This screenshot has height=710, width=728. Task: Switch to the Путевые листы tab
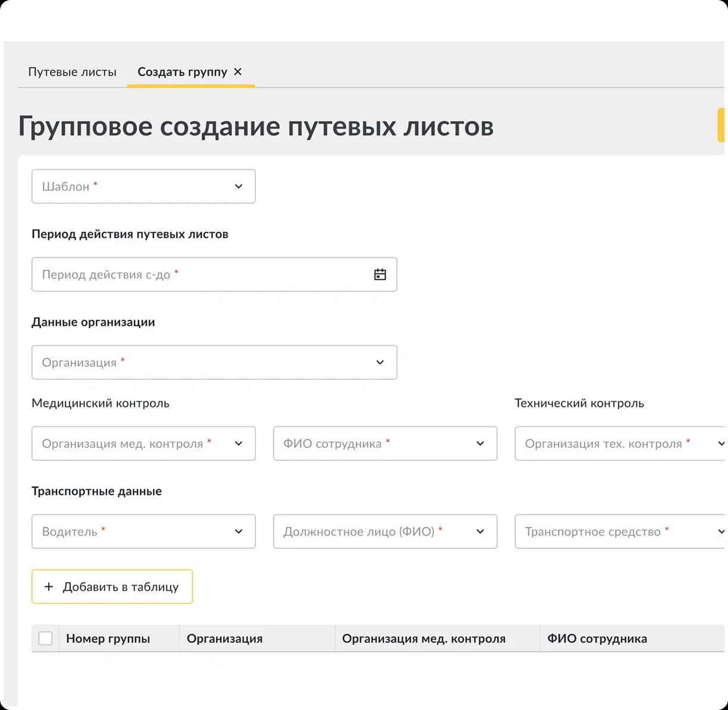(72, 72)
